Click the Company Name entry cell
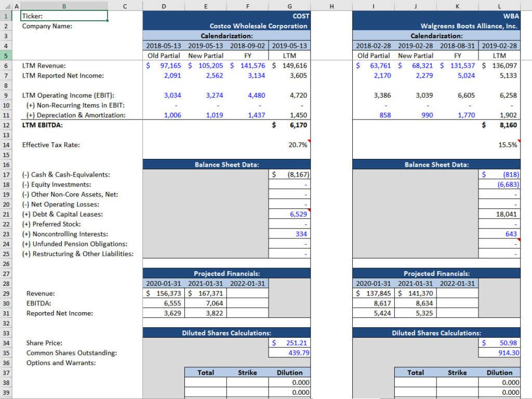 click(x=64, y=26)
